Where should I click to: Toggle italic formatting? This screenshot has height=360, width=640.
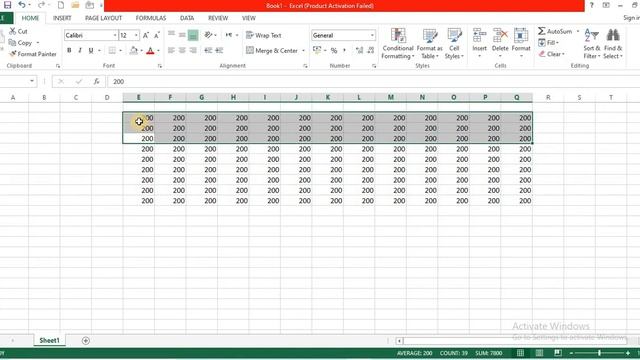pos(80,50)
